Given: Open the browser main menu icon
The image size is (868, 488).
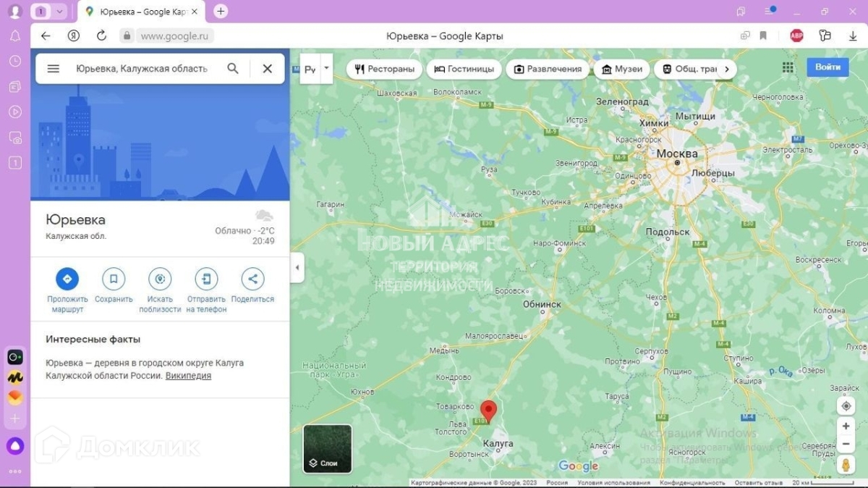Looking at the screenshot, I should click(770, 12).
